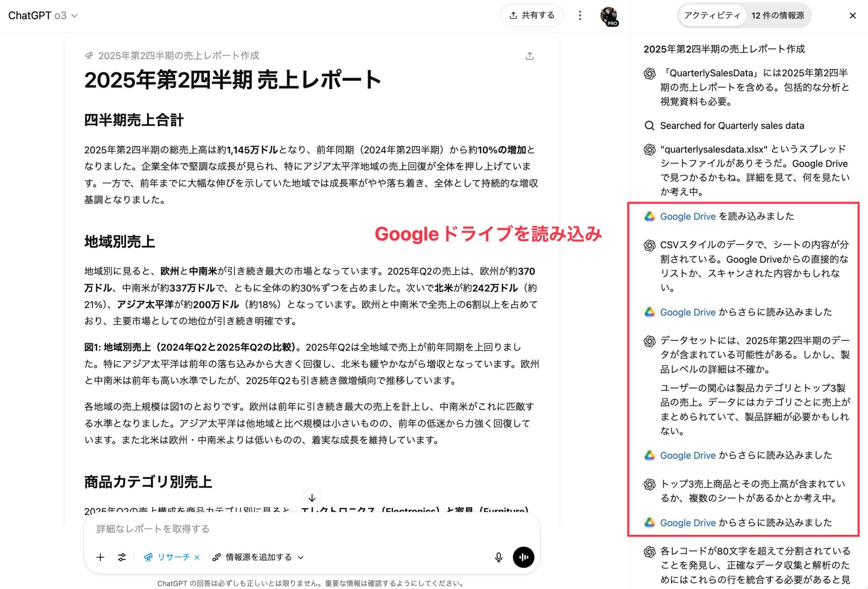Click the plus attach button in composer

[x=100, y=557]
